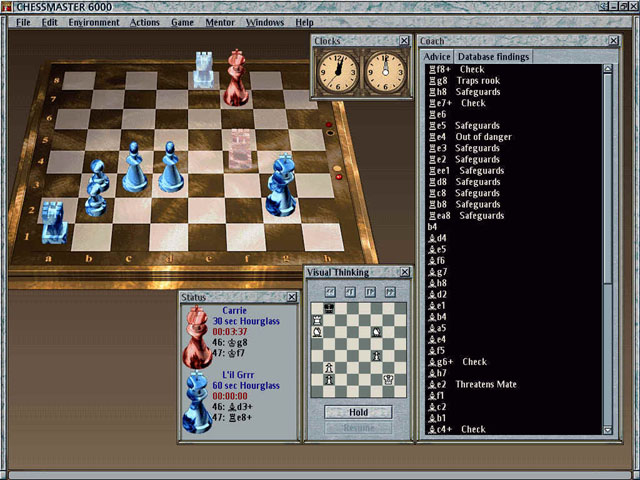The width and height of the screenshot is (640, 480).
Task: Click black king in Visual Thinking board
Action: click(x=329, y=309)
